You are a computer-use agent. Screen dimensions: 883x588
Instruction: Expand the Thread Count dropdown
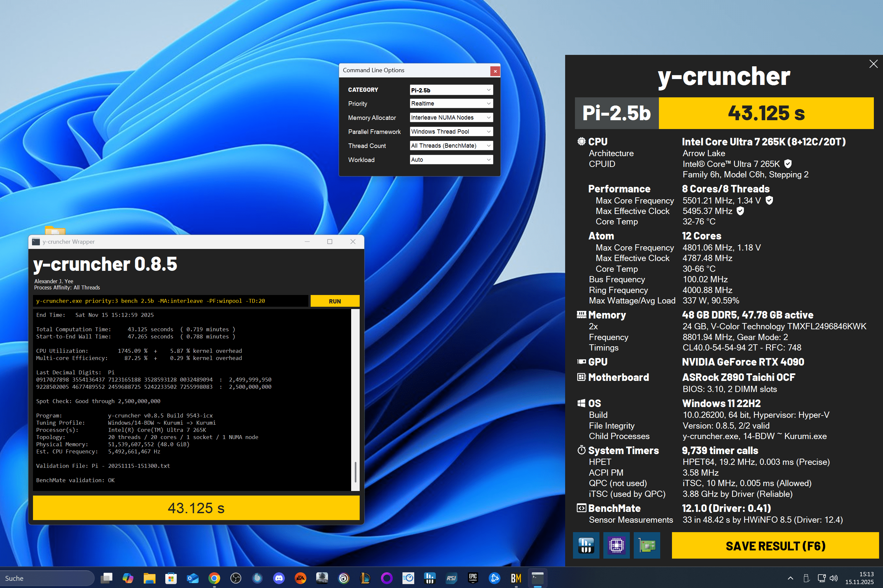tap(451, 145)
